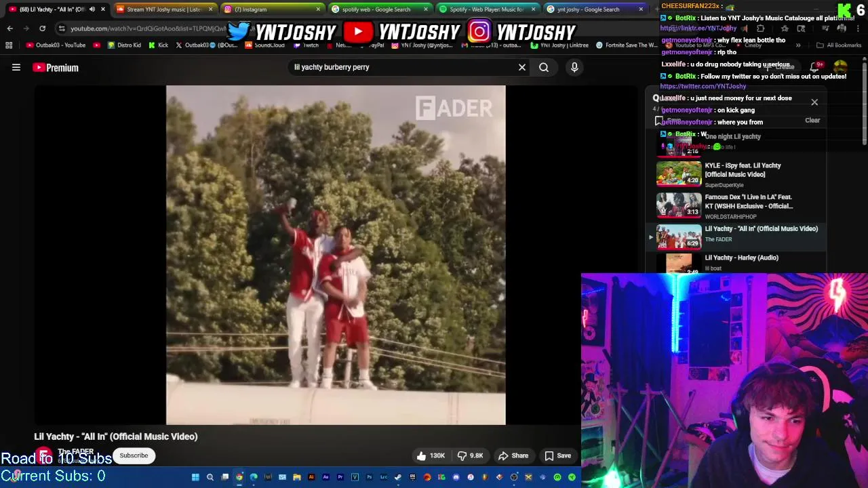This screenshot has width=868, height=488.
Task: Open the YNT Joshy Linktree bookmark
Action: pyautogui.click(x=560, y=45)
